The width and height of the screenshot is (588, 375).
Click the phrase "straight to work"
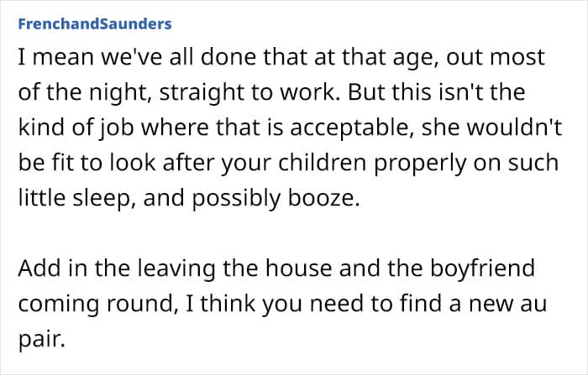coord(246,92)
